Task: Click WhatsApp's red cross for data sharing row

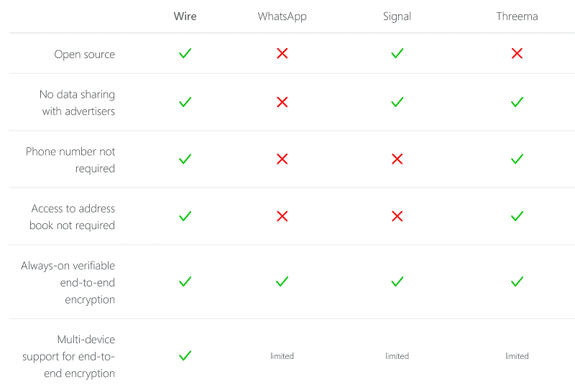Action: tap(282, 102)
